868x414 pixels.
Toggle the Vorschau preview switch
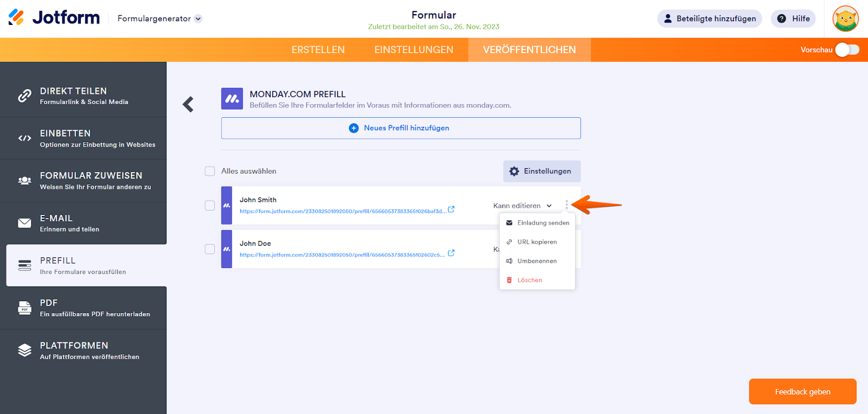coord(847,50)
